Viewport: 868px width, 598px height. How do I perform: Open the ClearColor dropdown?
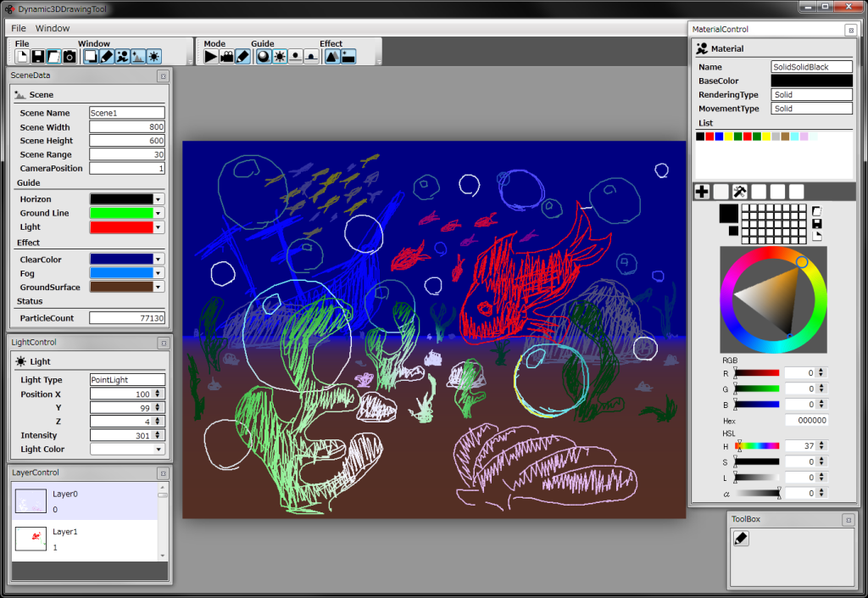pyautogui.click(x=159, y=260)
